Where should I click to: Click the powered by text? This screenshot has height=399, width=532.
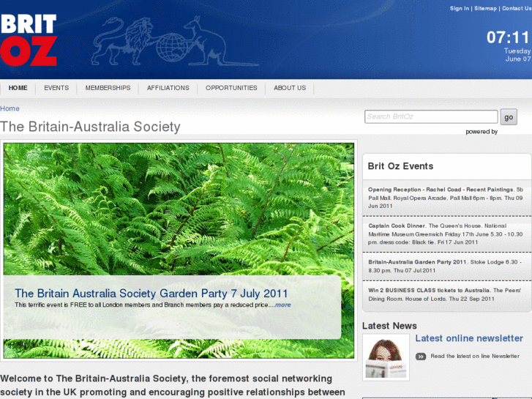coord(482,132)
